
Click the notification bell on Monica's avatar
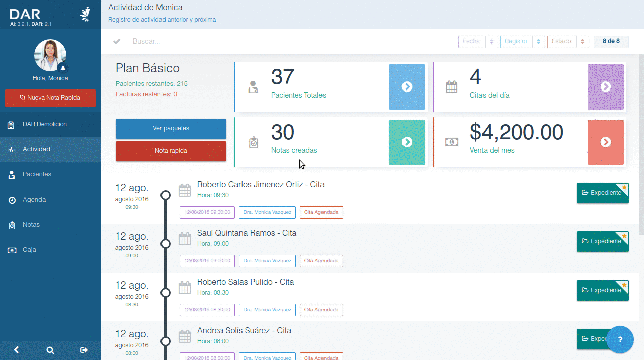click(63, 68)
